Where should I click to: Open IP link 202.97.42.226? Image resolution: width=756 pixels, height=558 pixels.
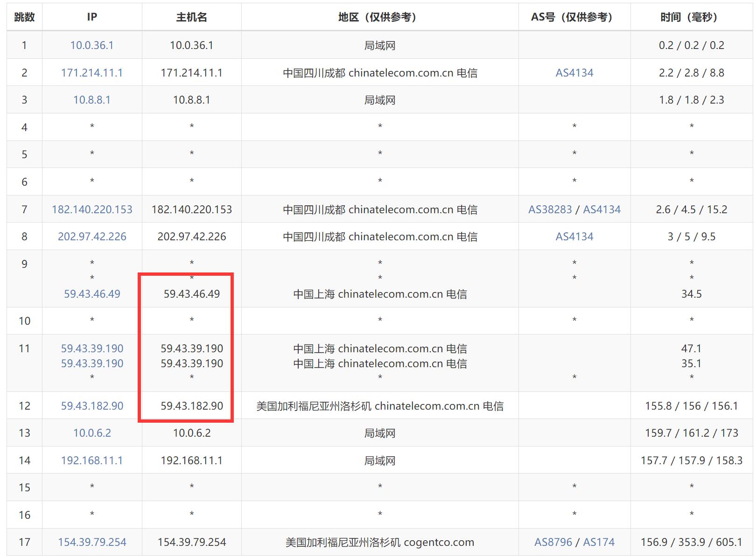[92, 237]
